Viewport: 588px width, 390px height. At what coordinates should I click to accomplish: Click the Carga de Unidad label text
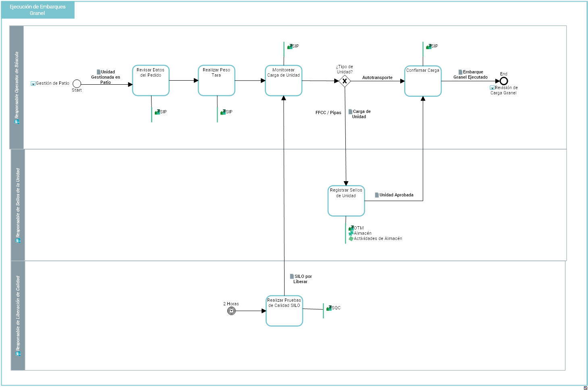point(361,114)
